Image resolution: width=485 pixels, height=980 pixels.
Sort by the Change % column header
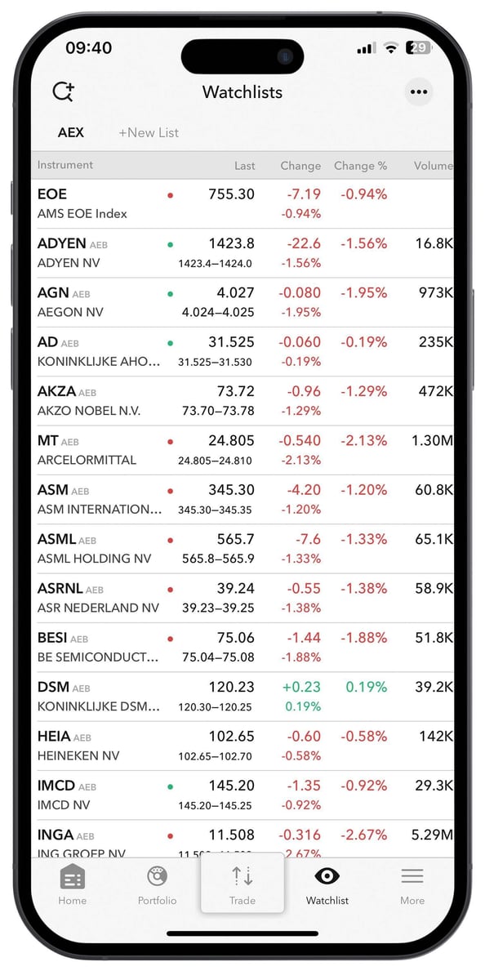click(x=360, y=165)
